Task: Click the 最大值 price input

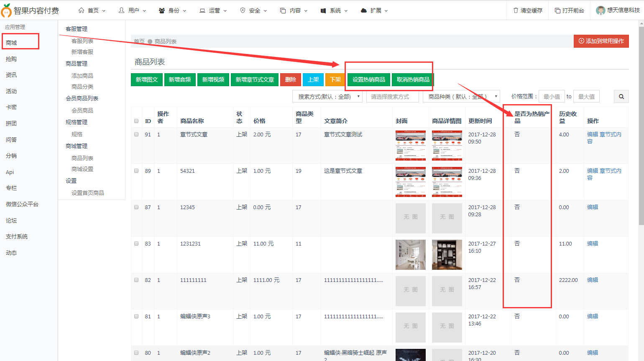Action: [x=586, y=97]
